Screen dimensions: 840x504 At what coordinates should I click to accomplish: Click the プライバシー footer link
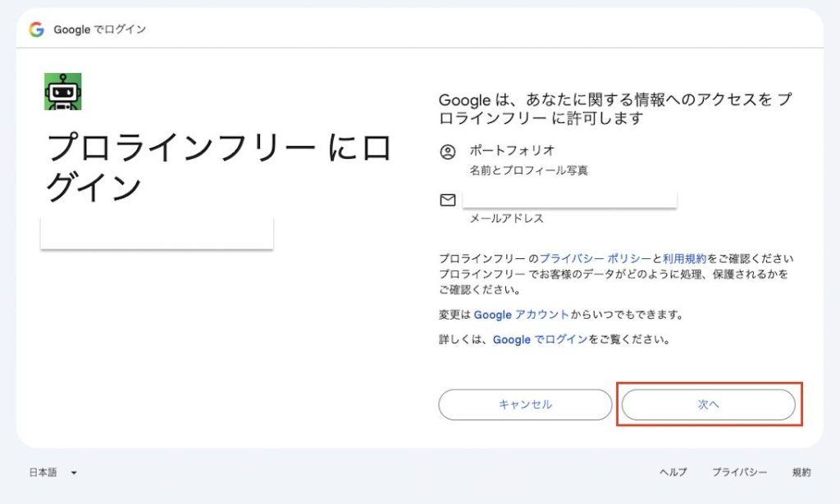tap(739, 472)
